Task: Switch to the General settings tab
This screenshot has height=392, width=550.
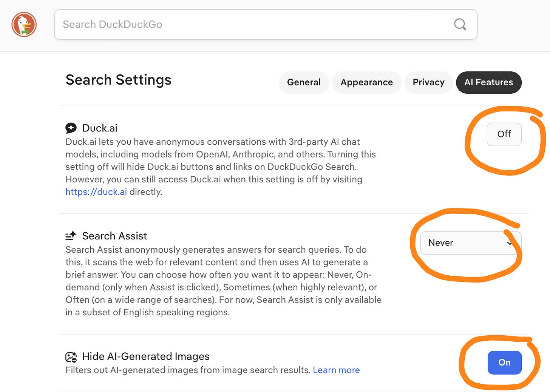Action: click(304, 82)
